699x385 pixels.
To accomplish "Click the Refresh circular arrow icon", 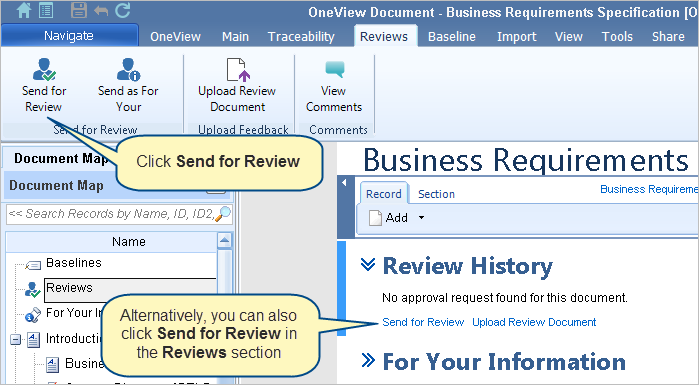I will pos(123,10).
